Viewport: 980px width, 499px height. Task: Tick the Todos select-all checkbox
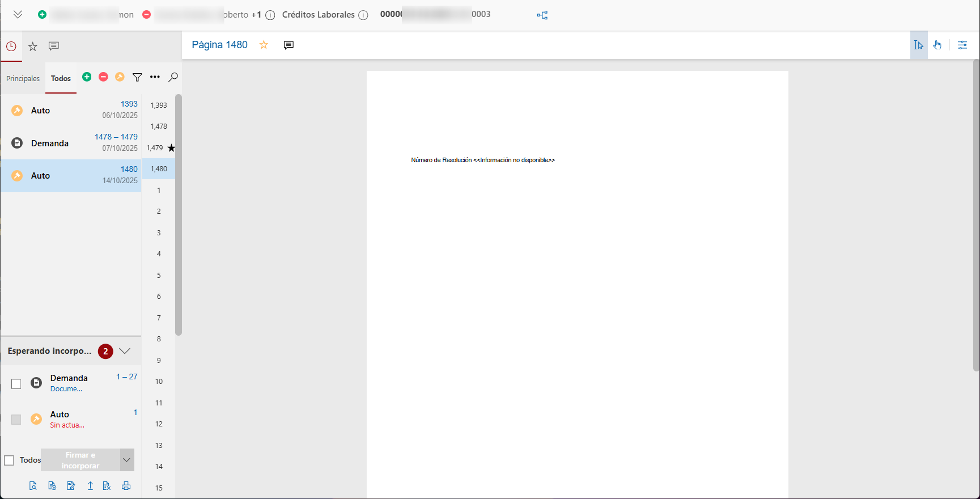[9, 460]
